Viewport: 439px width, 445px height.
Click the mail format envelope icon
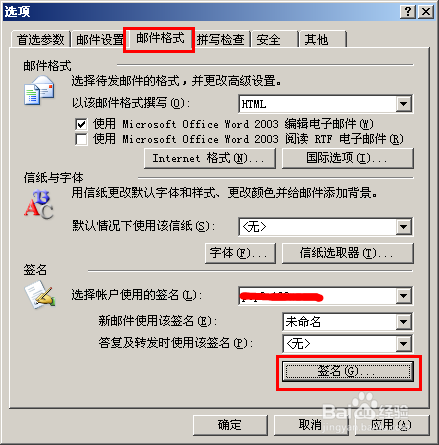click(x=39, y=90)
